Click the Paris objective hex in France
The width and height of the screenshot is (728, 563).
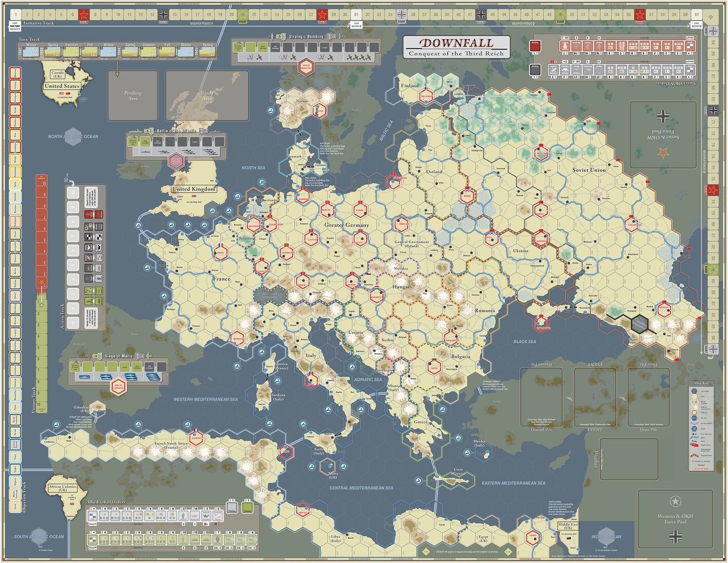pos(221,253)
